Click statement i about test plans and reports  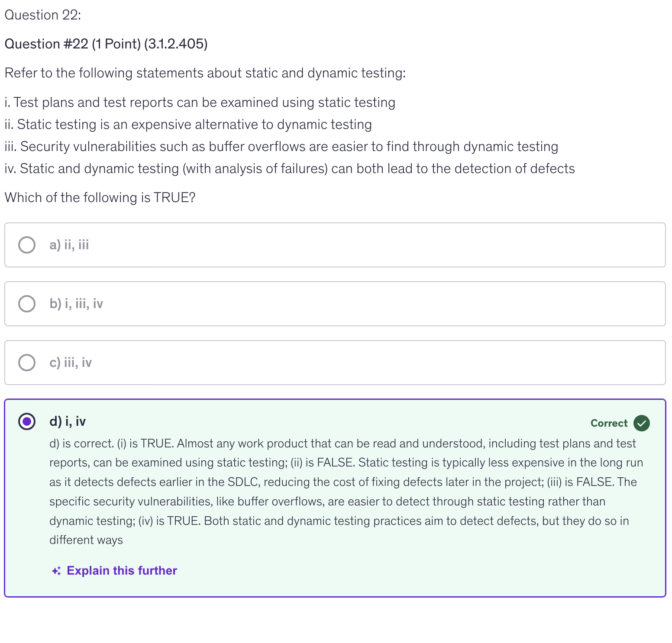click(200, 103)
